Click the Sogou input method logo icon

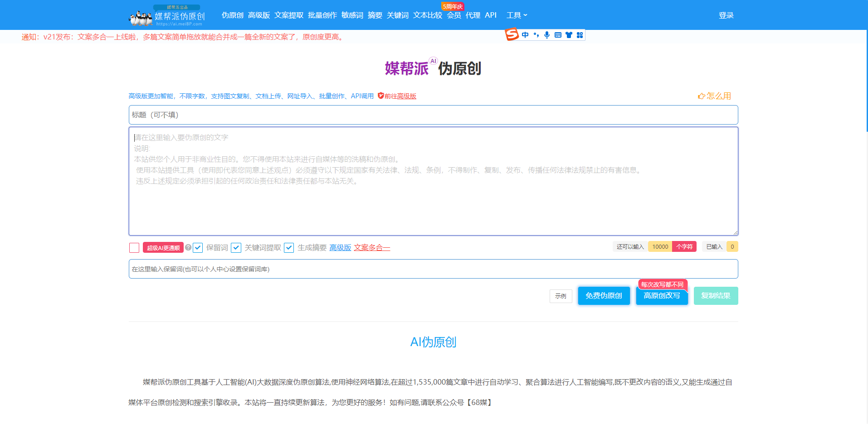pos(511,34)
